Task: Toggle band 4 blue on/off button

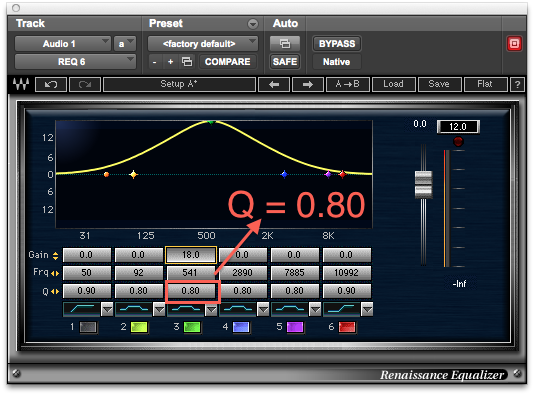Action: coord(241,327)
